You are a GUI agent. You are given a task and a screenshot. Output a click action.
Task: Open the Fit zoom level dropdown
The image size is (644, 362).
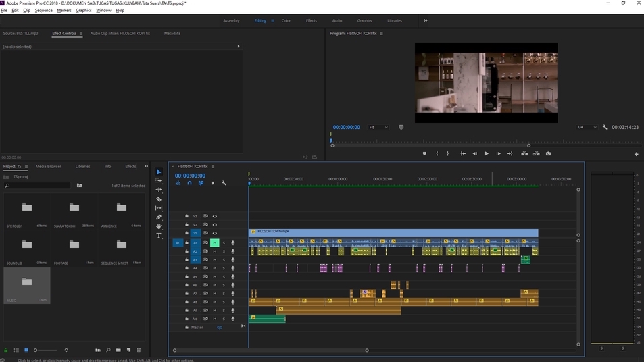click(378, 127)
